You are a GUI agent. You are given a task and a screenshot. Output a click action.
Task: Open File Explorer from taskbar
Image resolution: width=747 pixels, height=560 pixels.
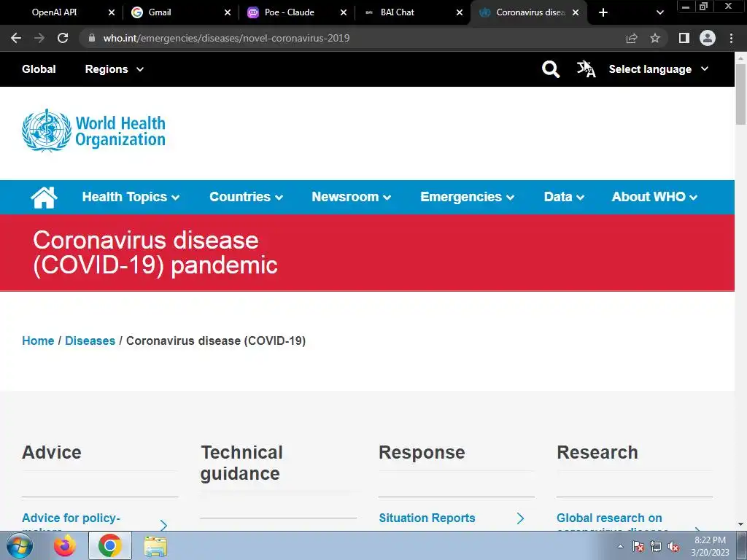155,546
